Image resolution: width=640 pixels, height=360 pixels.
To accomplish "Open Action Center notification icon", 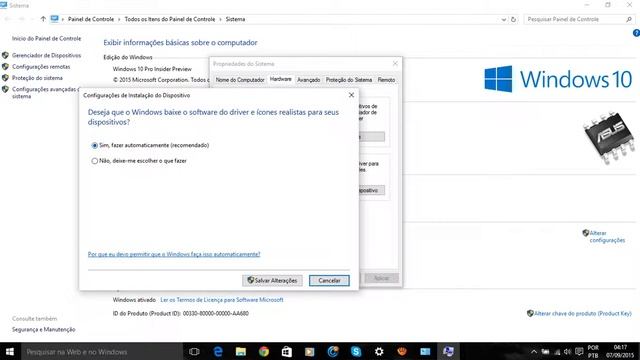I will [x=579, y=352].
